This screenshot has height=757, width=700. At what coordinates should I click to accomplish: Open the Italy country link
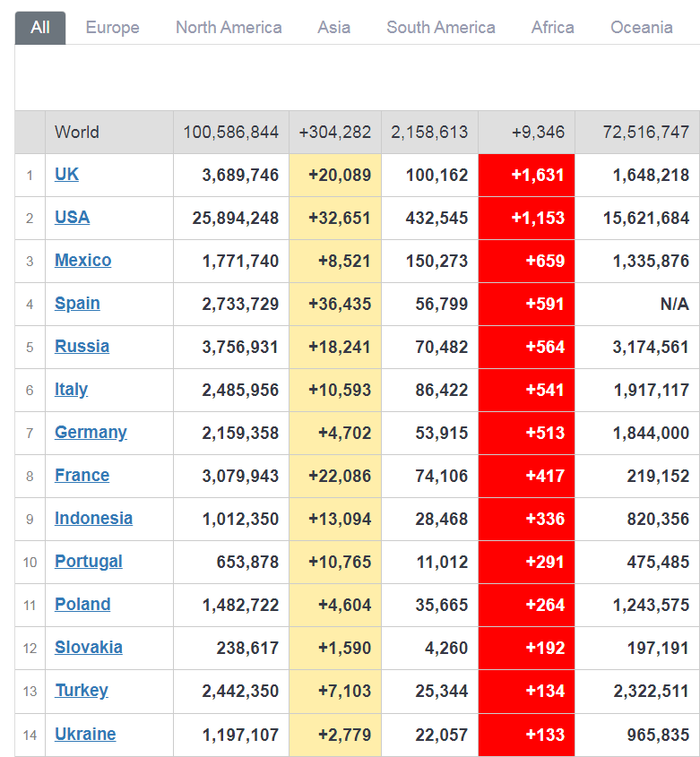[x=71, y=390]
